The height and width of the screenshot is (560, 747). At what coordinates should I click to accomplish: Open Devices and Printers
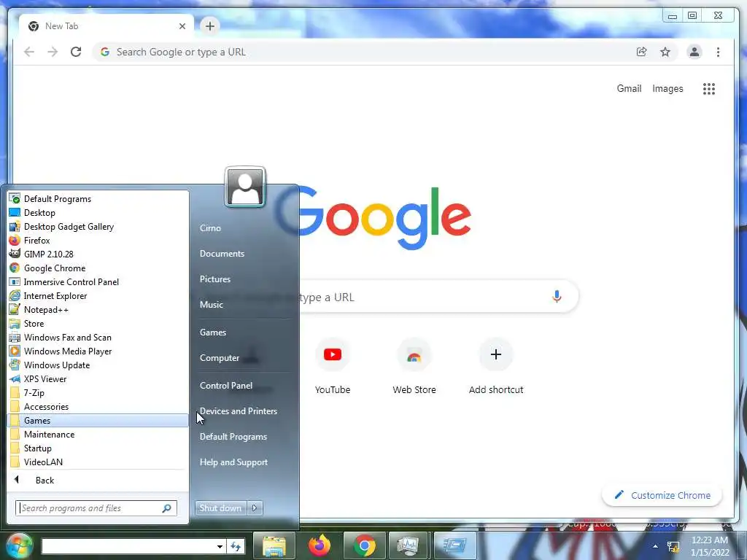click(x=239, y=411)
